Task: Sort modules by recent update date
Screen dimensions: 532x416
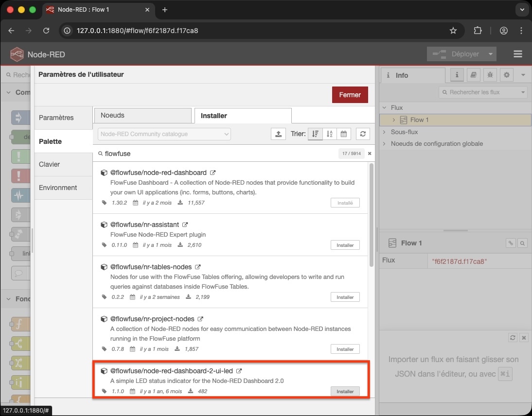Action: 344,134
